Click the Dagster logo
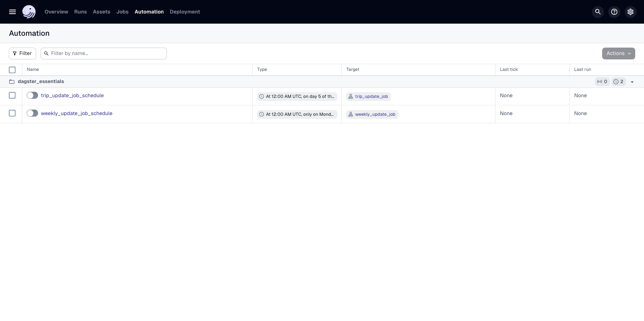This screenshot has width=644, height=321. 29,11
